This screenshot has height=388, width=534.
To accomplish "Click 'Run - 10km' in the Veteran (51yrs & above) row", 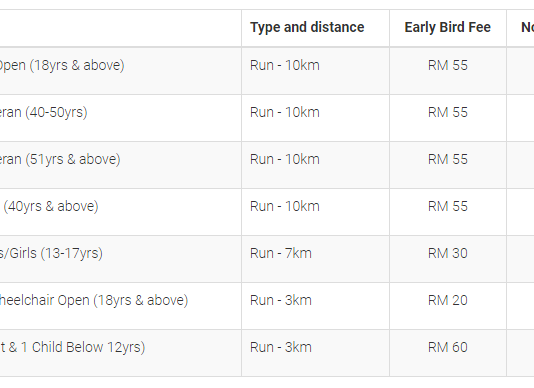I will coord(285,159).
